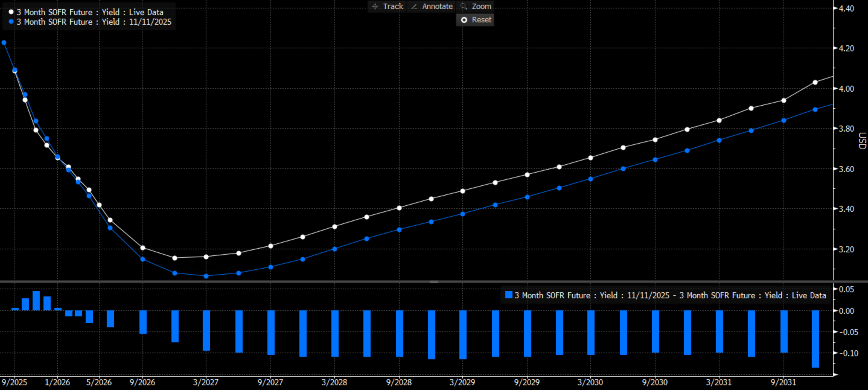The height and width of the screenshot is (390, 868).
Task: Select the white curve point at its minimum
Action: click(174, 258)
